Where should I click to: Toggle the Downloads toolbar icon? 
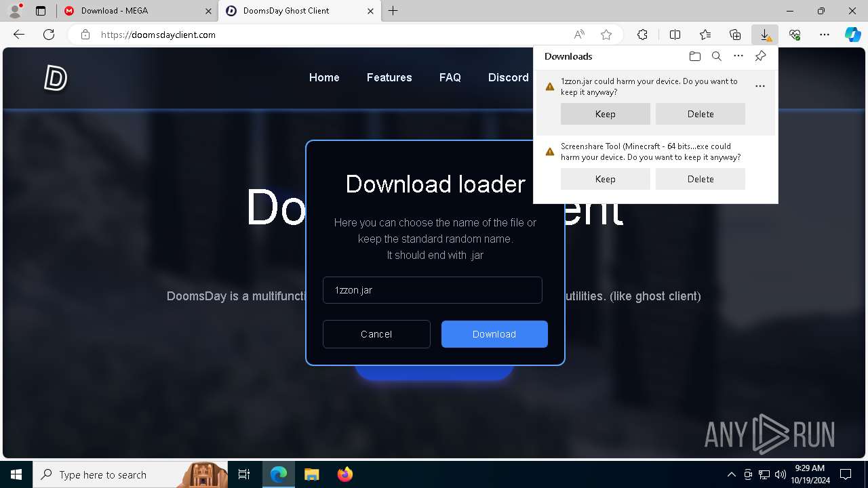point(765,35)
